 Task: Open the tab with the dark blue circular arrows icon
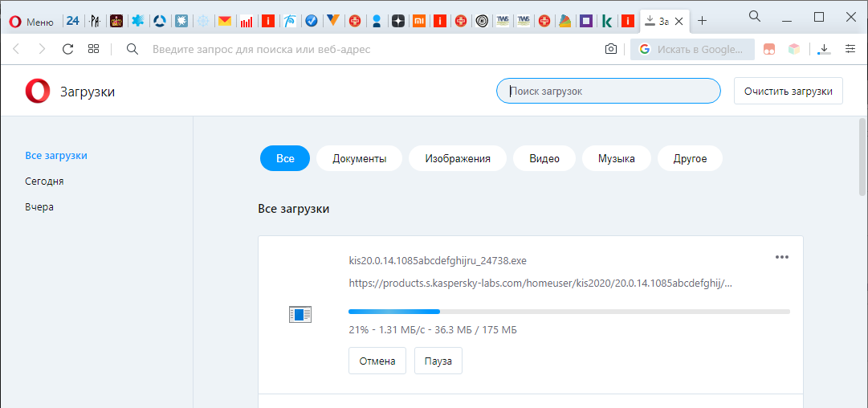pos(160,22)
